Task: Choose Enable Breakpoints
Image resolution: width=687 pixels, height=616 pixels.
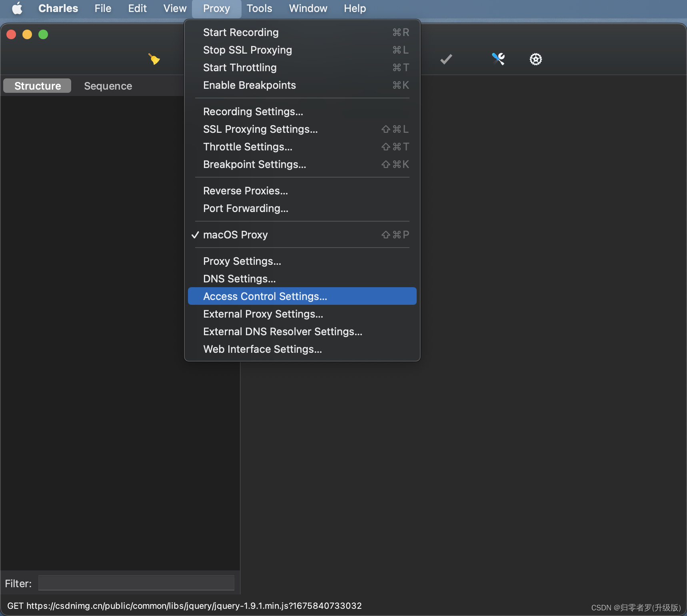Action: (302, 85)
